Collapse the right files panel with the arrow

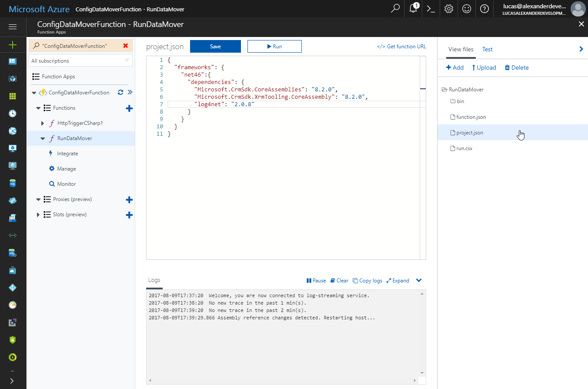pyautogui.click(x=581, y=49)
